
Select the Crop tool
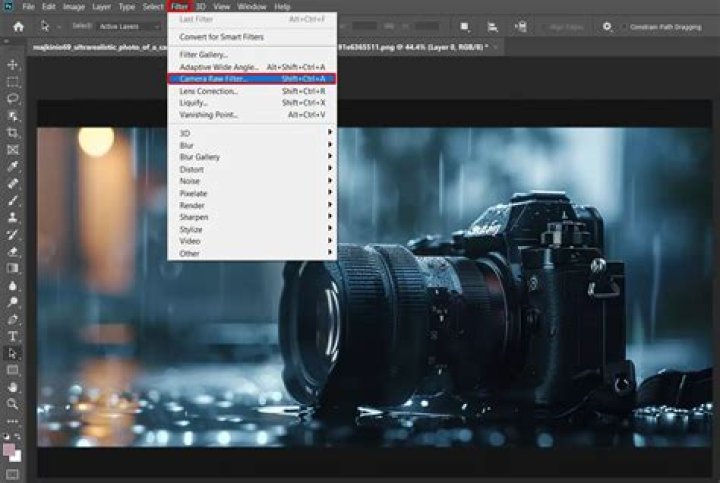click(13, 133)
